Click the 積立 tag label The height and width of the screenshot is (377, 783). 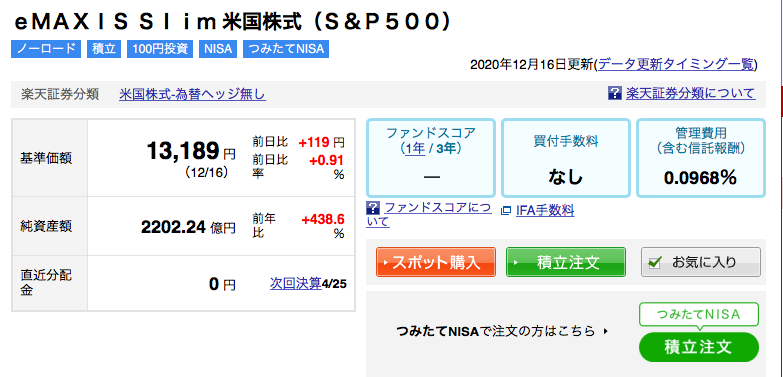point(104,49)
